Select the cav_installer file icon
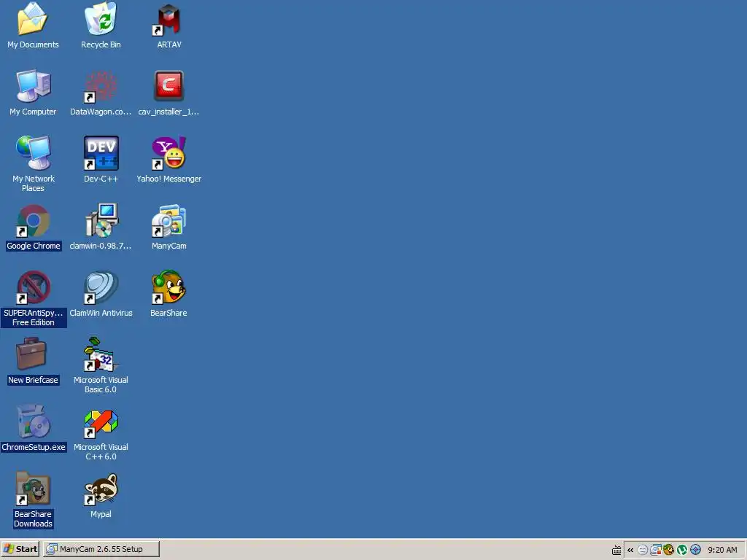This screenshot has height=560, width=747. point(169,86)
